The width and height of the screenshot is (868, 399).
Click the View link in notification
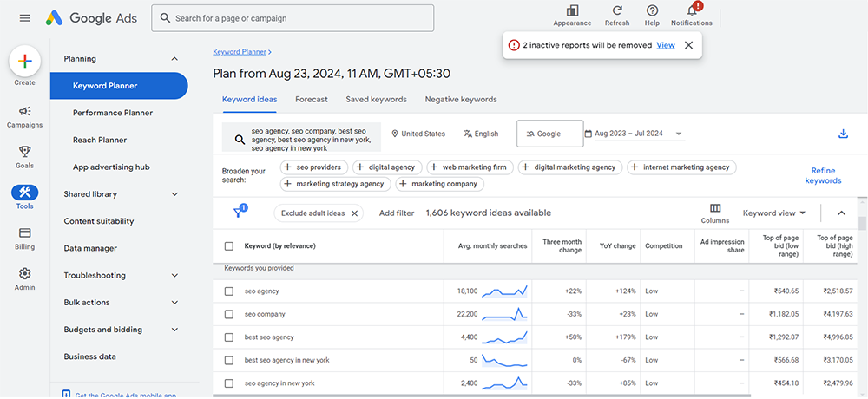(x=666, y=45)
